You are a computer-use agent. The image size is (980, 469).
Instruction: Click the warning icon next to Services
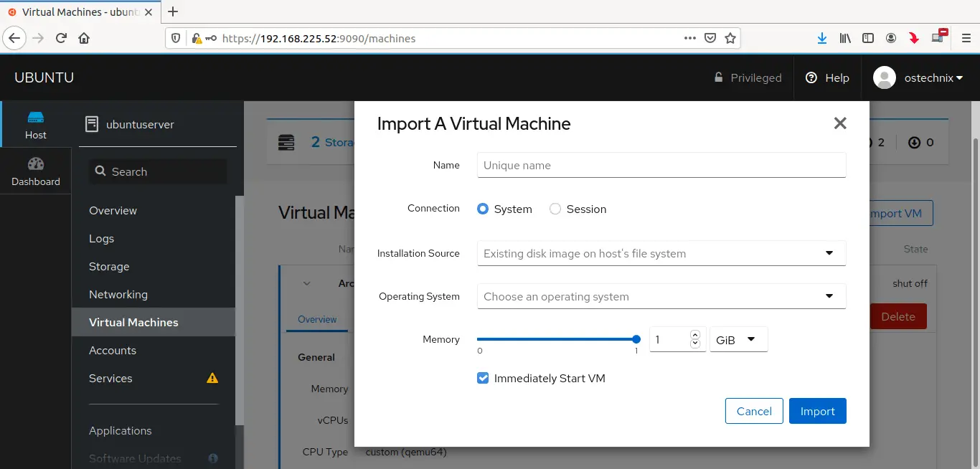[212, 378]
